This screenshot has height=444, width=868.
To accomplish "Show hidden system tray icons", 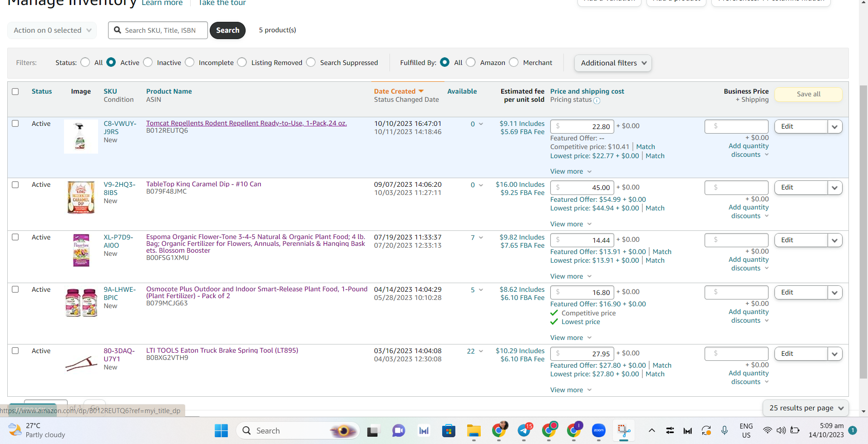I will 651,430.
